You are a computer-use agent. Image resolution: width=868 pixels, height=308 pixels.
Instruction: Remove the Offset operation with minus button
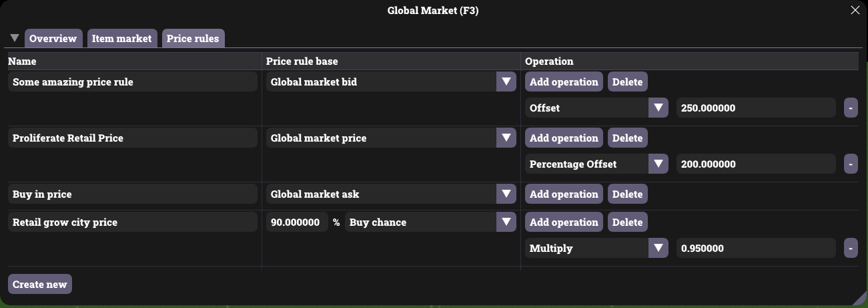[851, 108]
